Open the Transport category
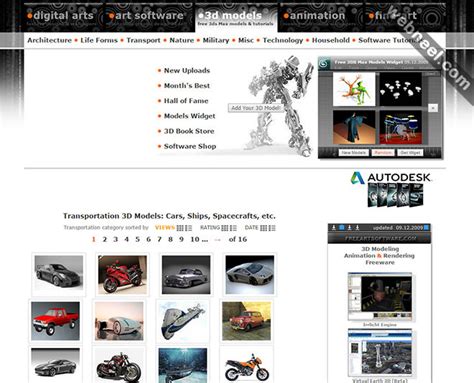Image resolution: width=474 pixels, height=383 pixels. point(143,40)
